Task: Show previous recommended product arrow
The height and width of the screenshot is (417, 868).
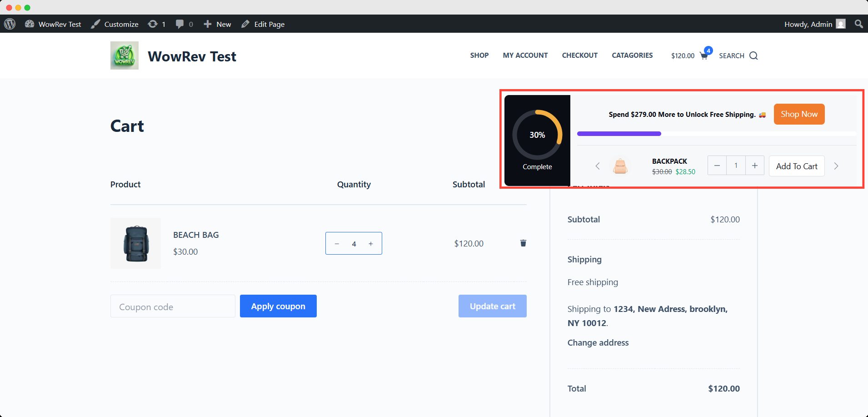Action: (598, 166)
